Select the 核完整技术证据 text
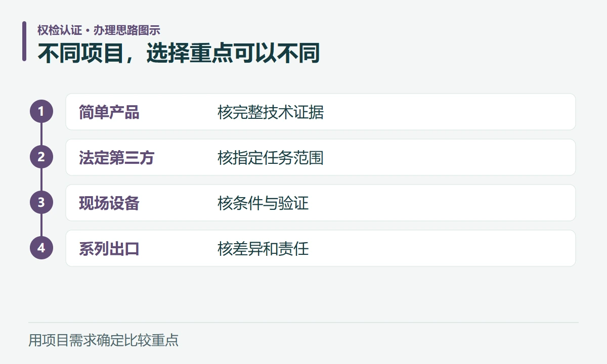The width and height of the screenshot is (607, 364). 271,112
